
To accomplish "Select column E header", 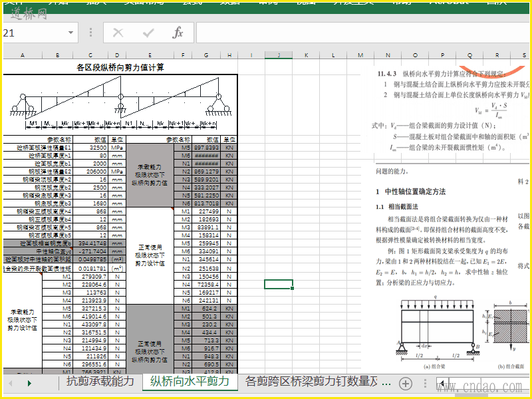I will 150,55.
